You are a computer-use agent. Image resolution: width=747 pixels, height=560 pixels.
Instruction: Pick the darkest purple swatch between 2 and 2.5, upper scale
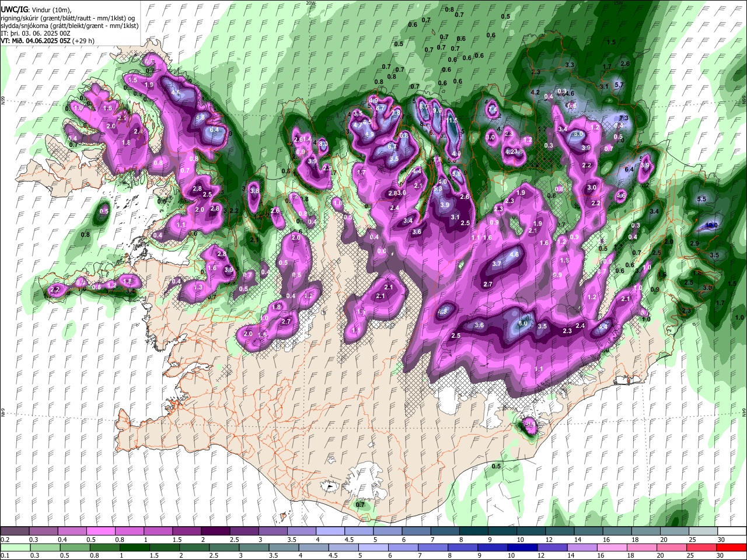pos(215,531)
